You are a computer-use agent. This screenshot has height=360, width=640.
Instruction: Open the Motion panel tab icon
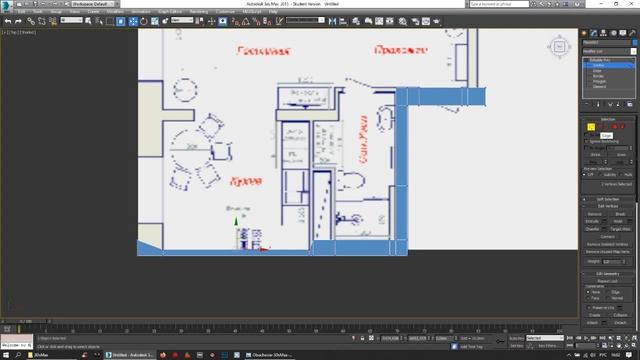tap(613, 33)
